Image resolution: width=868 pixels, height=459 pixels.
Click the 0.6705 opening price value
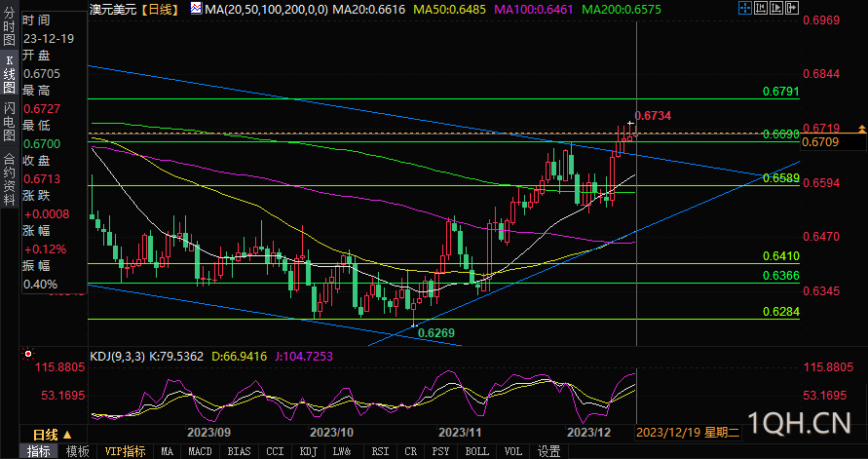[x=42, y=74]
